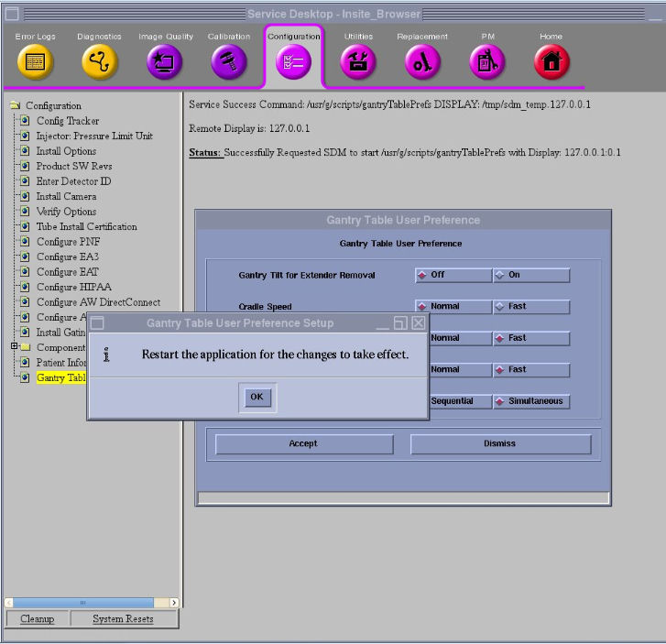Expand the Component folder node
Image resolution: width=666 pixels, height=644 pixels.
point(14,347)
